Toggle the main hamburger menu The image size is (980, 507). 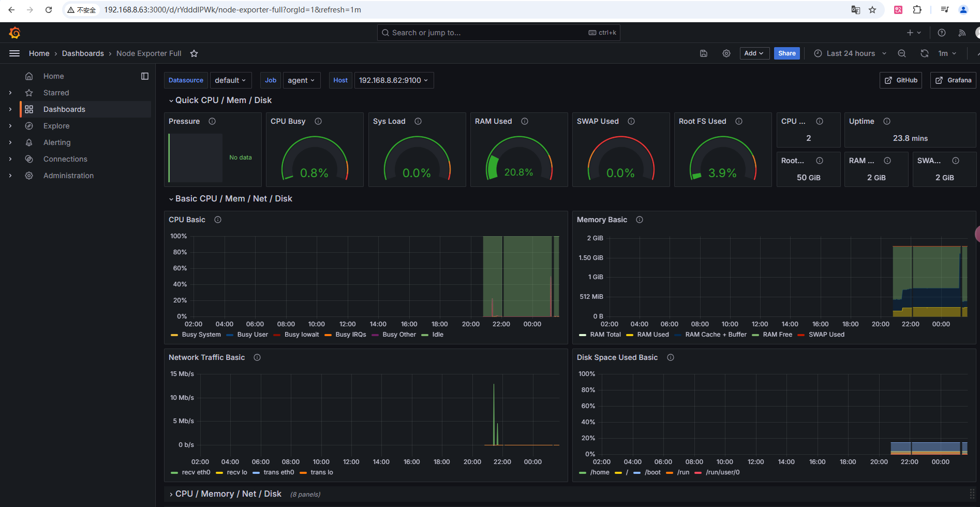[x=14, y=53]
